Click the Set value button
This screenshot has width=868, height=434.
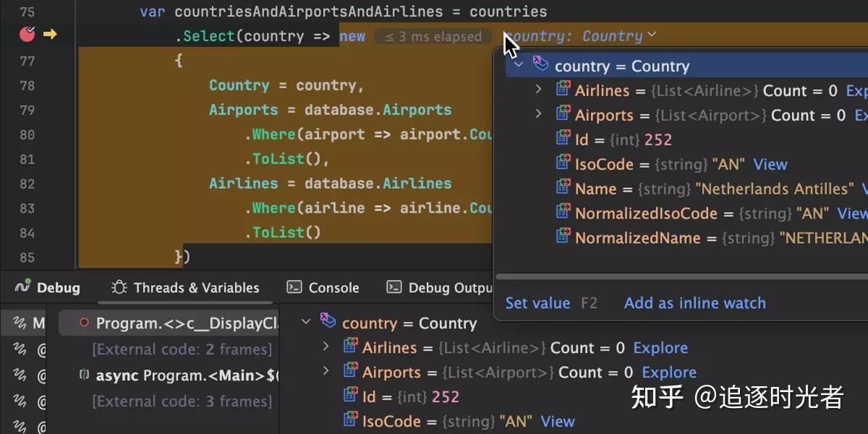click(538, 303)
